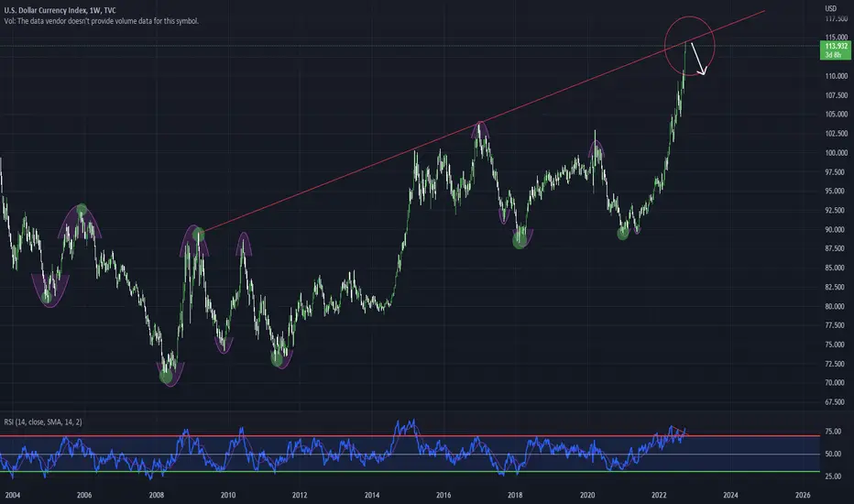Image resolution: width=854 pixels, height=504 pixels.
Task: Click the USD currency label on price axis
Action: (x=830, y=8)
